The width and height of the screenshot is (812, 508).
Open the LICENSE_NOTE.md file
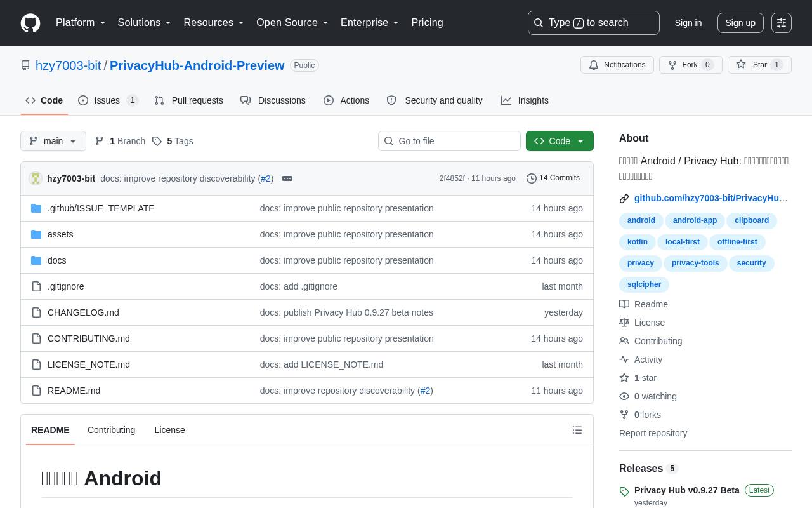pyautogui.click(x=89, y=364)
